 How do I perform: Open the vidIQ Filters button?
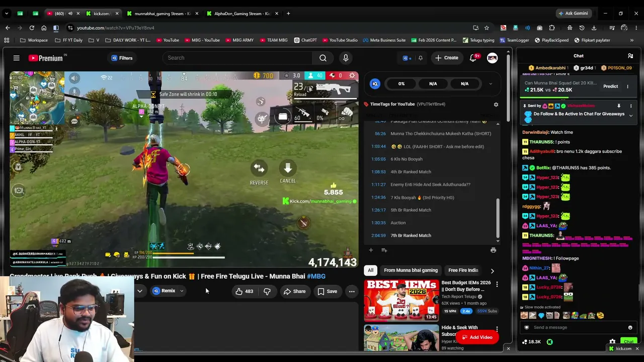(122, 58)
